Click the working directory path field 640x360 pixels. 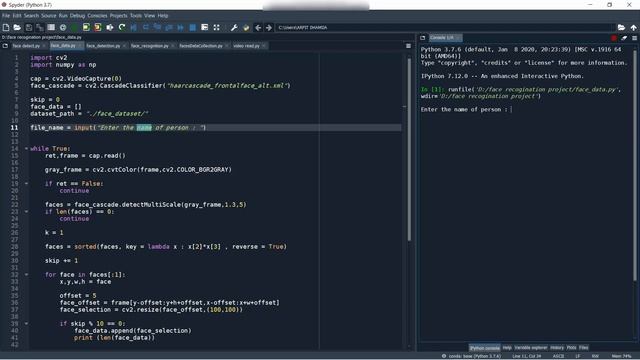click(x=445, y=27)
